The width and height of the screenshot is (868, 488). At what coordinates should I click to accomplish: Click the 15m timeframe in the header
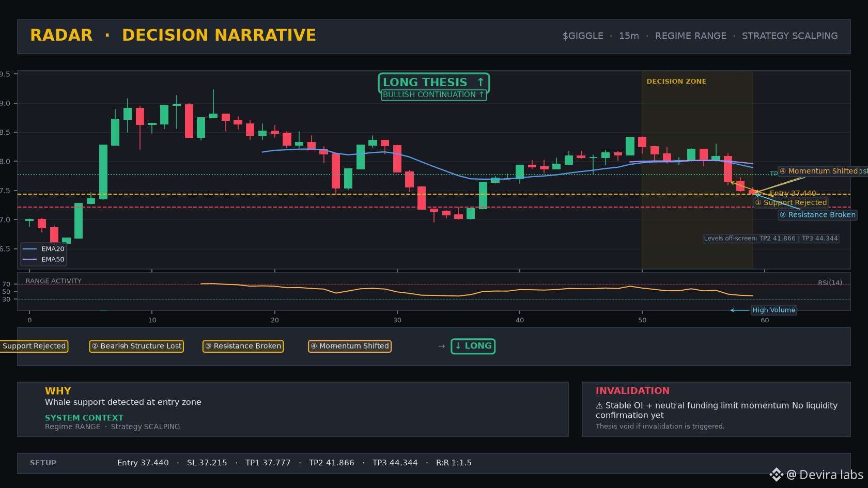[629, 36]
